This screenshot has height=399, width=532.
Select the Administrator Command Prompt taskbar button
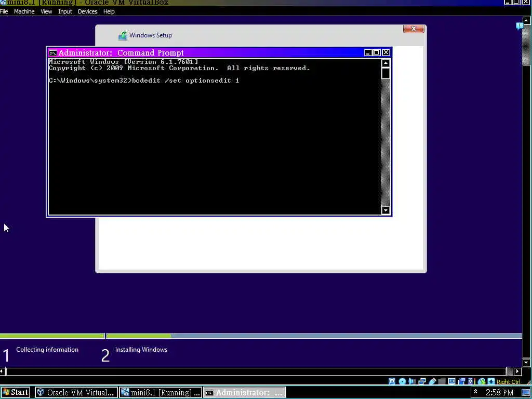coord(245,393)
